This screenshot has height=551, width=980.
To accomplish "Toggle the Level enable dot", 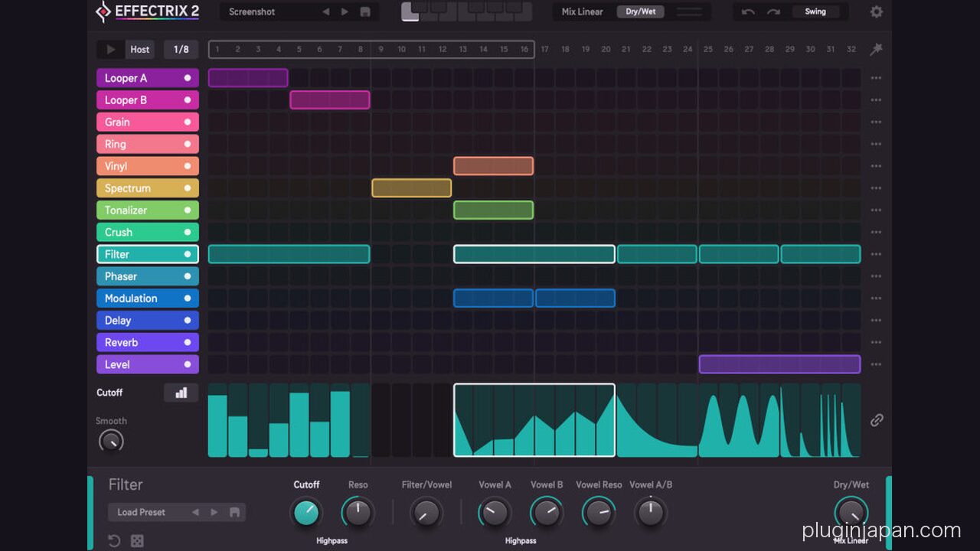I will coord(188,364).
